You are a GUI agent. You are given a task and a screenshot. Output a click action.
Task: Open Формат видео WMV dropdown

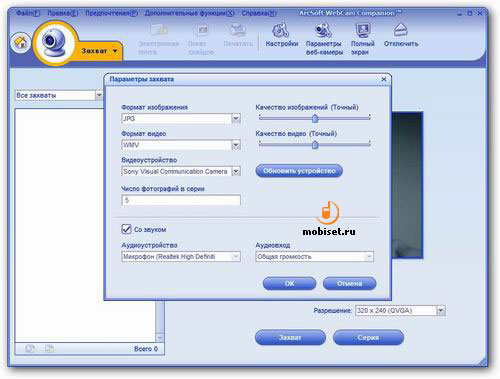(236, 145)
